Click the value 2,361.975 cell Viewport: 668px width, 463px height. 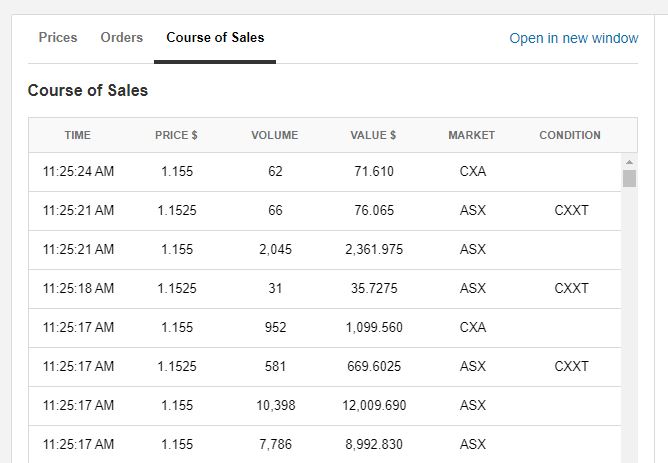(x=374, y=250)
